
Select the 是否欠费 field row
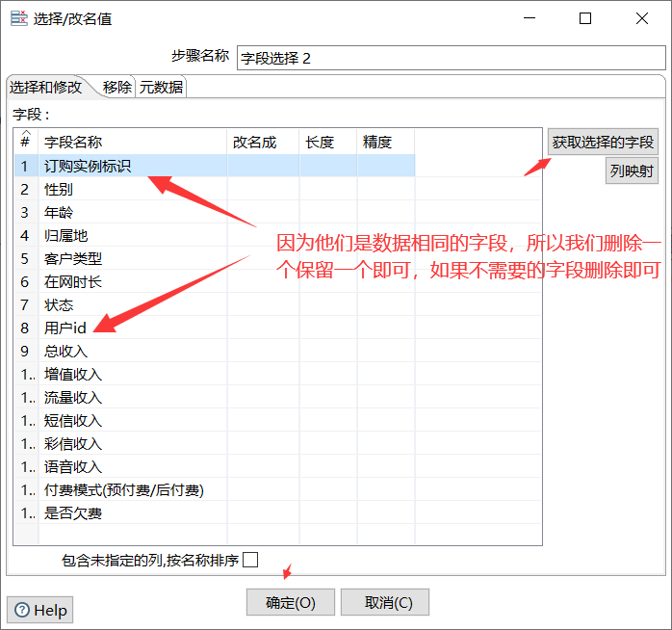(215, 512)
